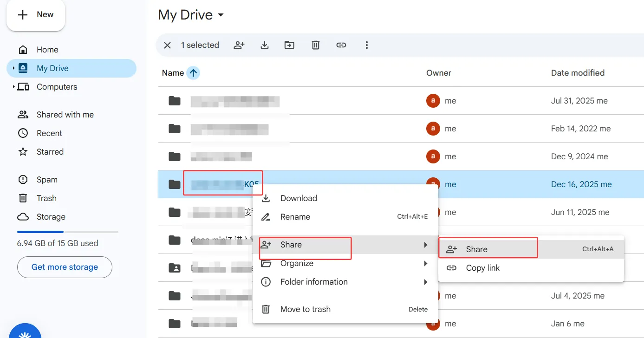Select Move to trash in the context menu
Image resolution: width=644 pixels, height=338 pixels.
(345, 309)
